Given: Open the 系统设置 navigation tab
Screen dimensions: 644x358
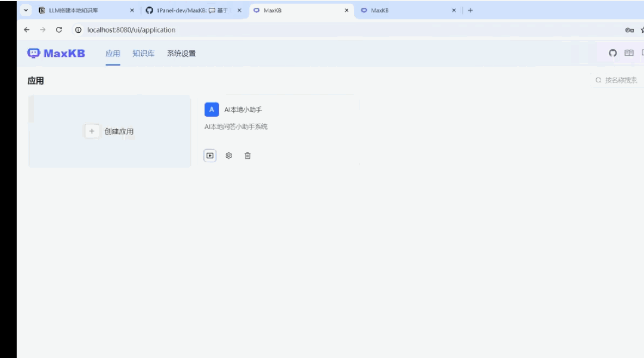Looking at the screenshot, I should pyautogui.click(x=181, y=54).
